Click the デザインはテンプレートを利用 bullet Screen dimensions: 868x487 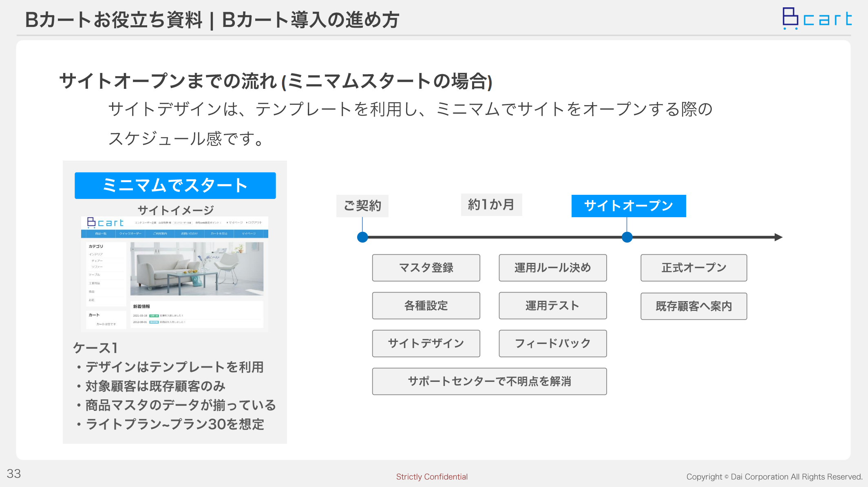click(x=170, y=367)
